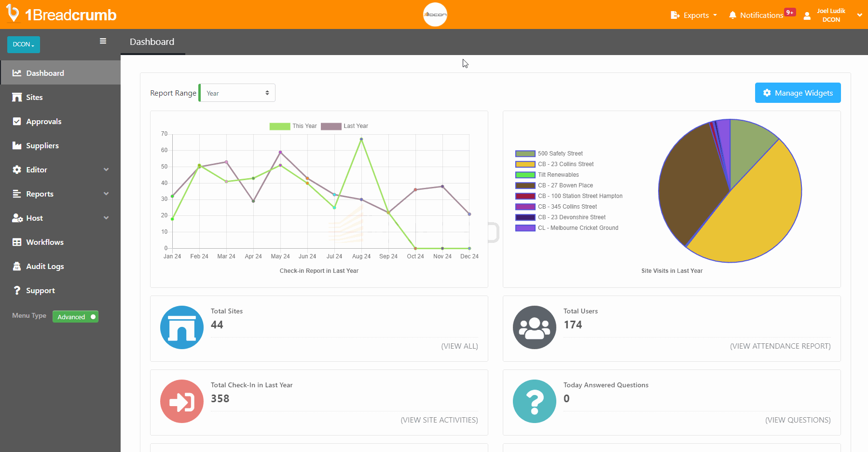Open the Exports dropdown menu
Image resolution: width=868 pixels, height=452 pixels.
click(694, 15)
